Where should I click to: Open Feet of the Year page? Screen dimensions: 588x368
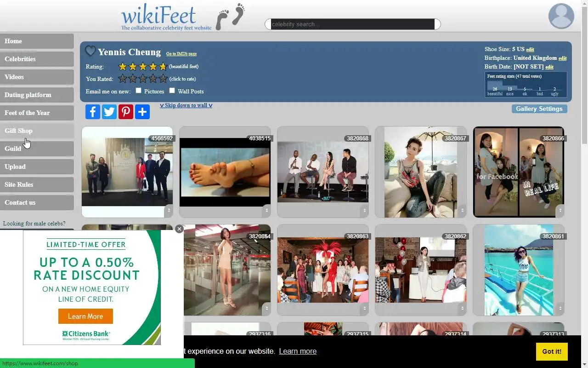(37, 113)
